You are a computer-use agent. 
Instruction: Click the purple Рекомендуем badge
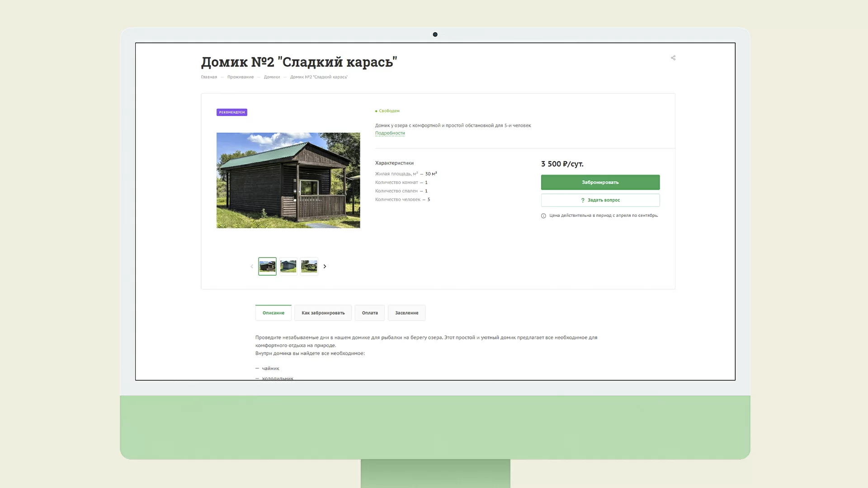(231, 113)
